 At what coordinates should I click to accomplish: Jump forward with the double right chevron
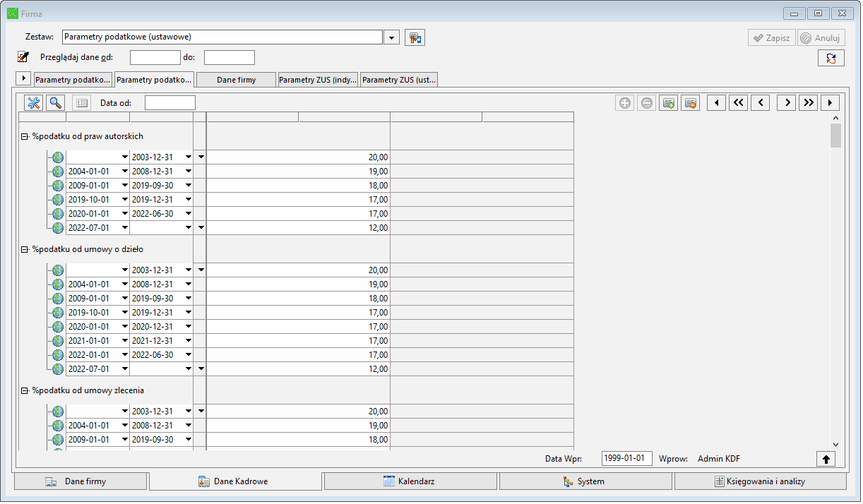[809, 103]
